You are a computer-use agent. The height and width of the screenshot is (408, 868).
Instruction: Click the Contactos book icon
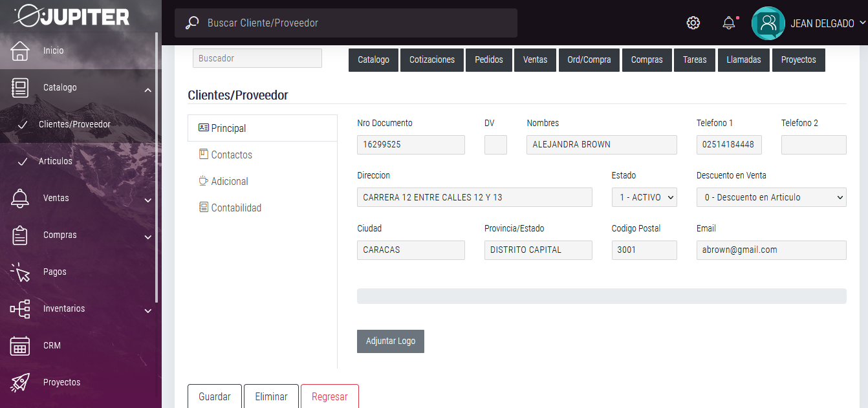[x=204, y=155]
